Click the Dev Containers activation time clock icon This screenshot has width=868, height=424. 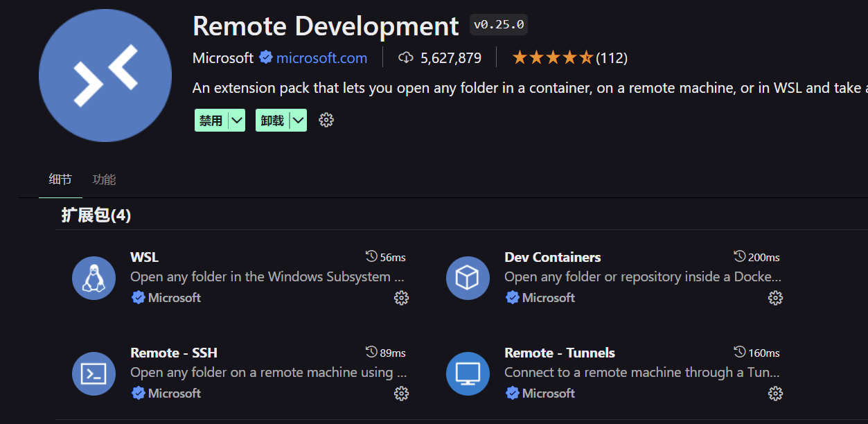click(740, 257)
